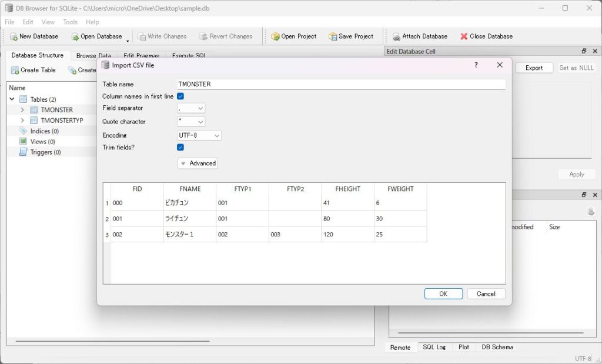Toggle the Trim fields checkbox
The width and height of the screenshot is (602, 364).
click(180, 147)
